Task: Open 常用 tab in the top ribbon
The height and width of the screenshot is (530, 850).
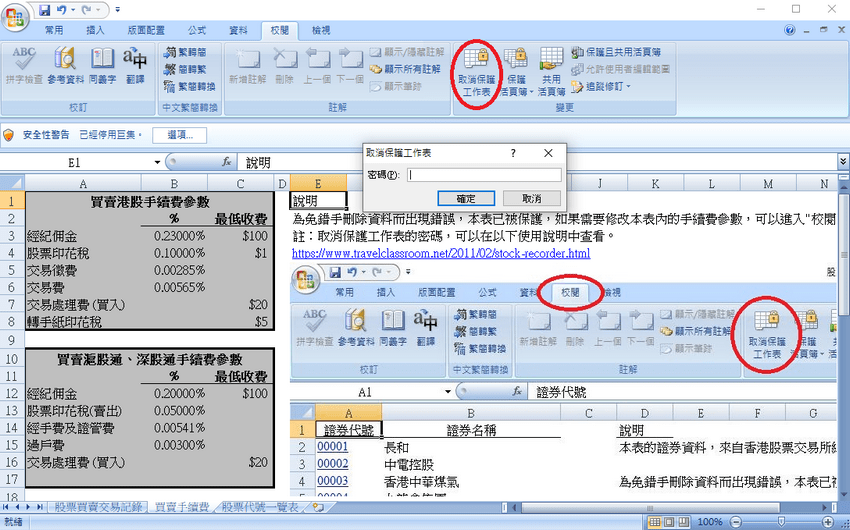Action: 54,30
